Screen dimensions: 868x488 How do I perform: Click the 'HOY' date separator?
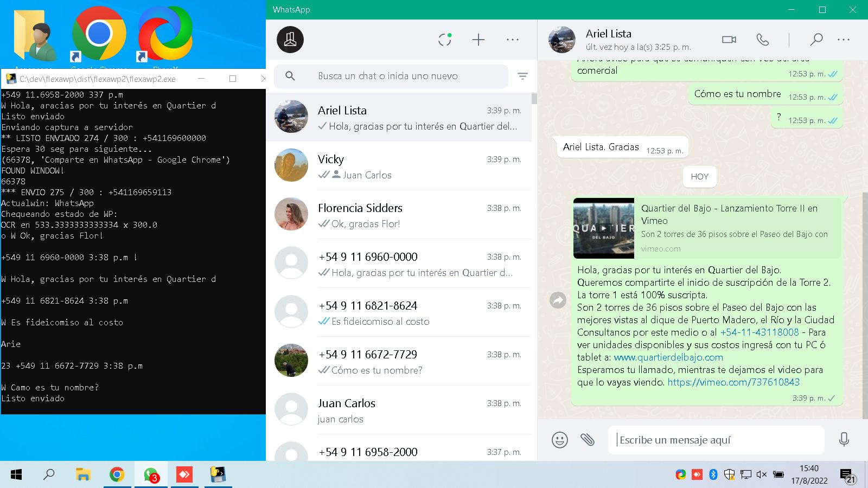pos(700,176)
